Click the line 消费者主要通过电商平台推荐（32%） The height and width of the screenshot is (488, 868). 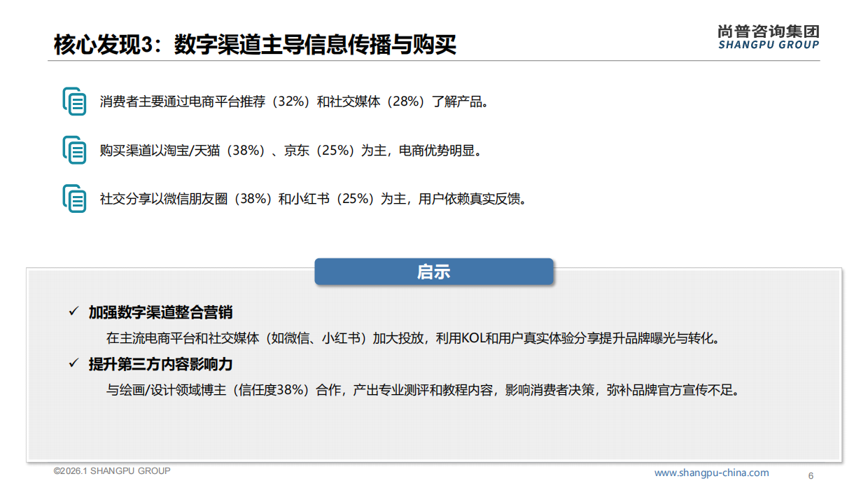coord(294,102)
